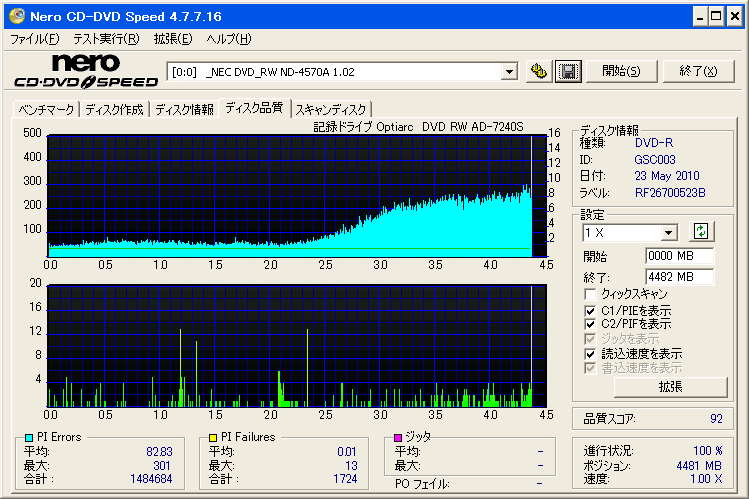Image resolution: width=749 pixels, height=499 pixels.
Task: Click the progress value 100 %
Action: pyautogui.click(x=707, y=451)
